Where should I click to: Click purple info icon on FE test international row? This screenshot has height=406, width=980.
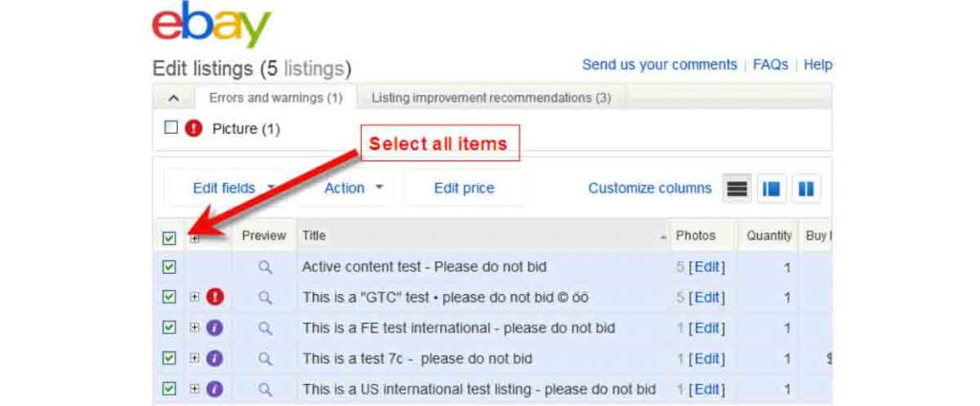pos(215,328)
